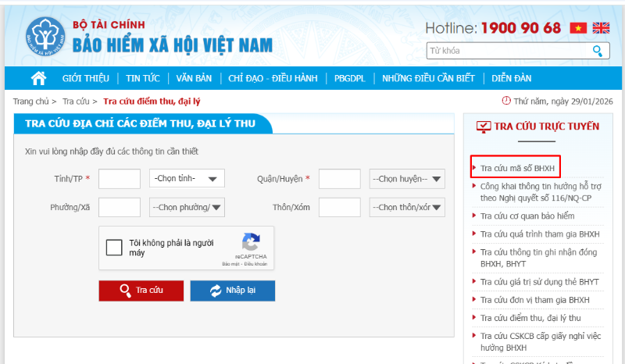
Task: Switch language via UK flag icon
Action: pos(601,28)
